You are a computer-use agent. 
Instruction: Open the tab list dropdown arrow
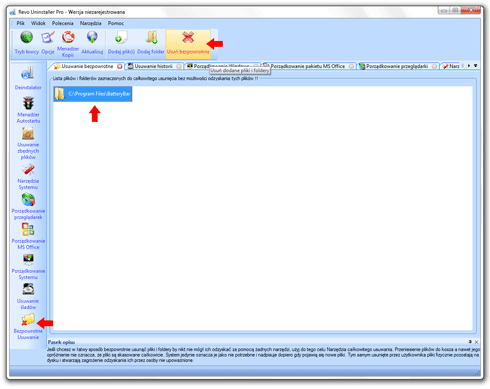coord(476,66)
